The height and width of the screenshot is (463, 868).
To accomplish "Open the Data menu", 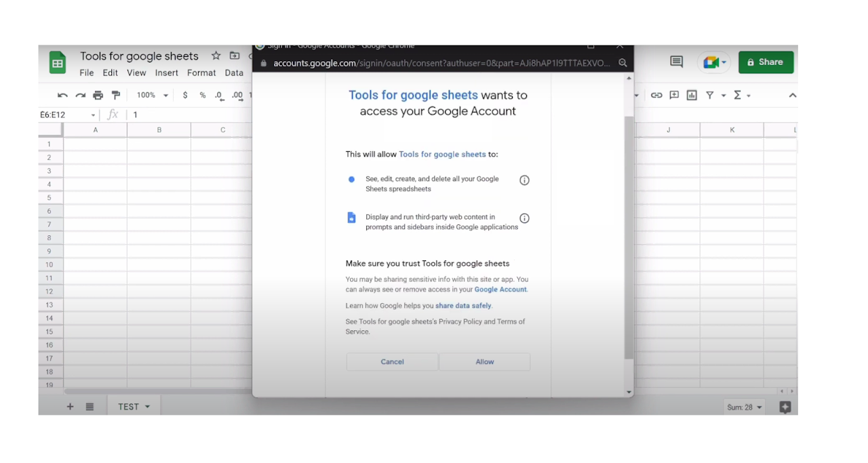I will click(x=234, y=73).
